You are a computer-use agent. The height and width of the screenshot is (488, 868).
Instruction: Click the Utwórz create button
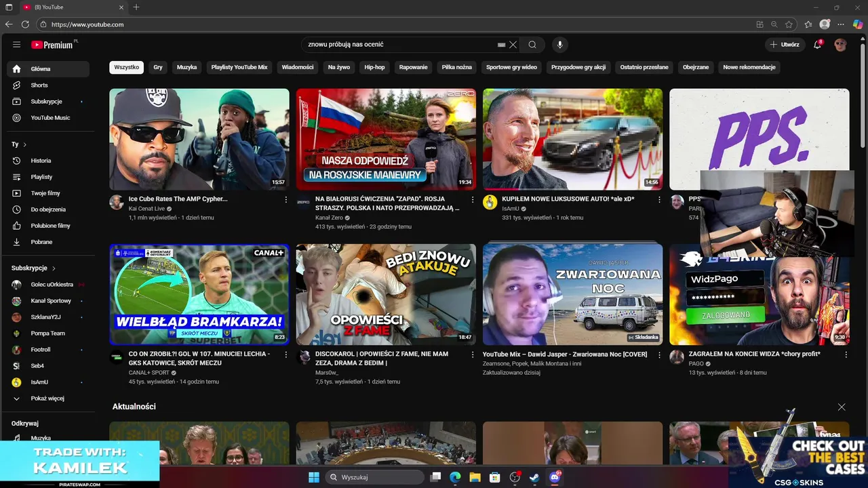pyautogui.click(x=785, y=45)
